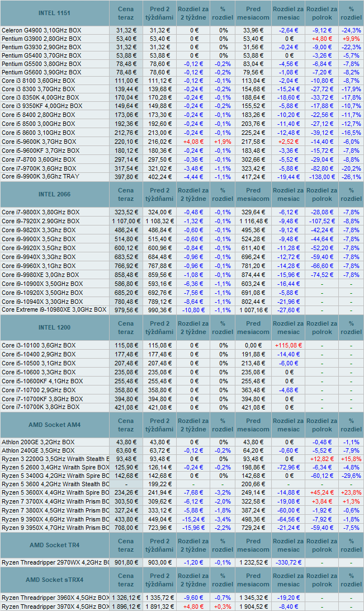
Task: Click the 363,48 € cell in Core i7-10700 row
Action: pos(253,391)
